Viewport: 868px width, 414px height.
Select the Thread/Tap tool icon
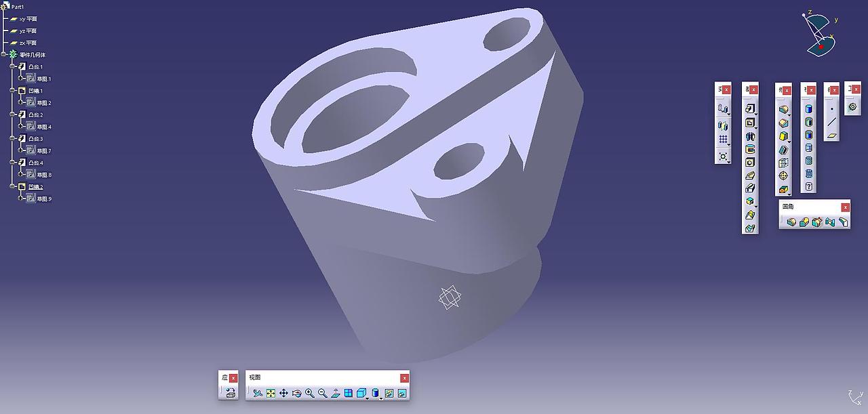pos(783,175)
